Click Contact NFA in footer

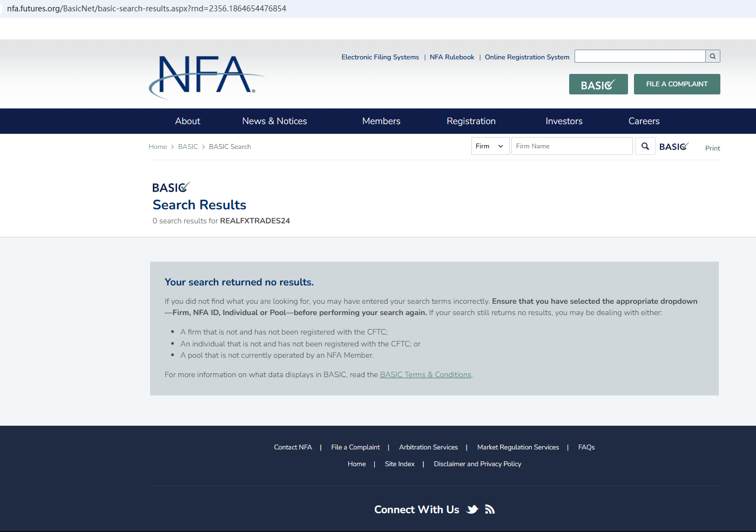coord(293,447)
